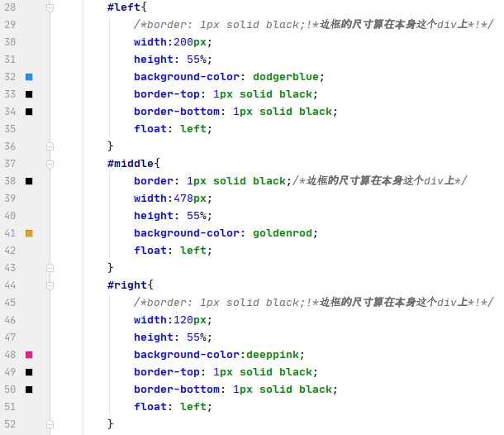The image size is (504, 435).
Task: Click fold end marker at line 52
Action: click(x=50, y=424)
